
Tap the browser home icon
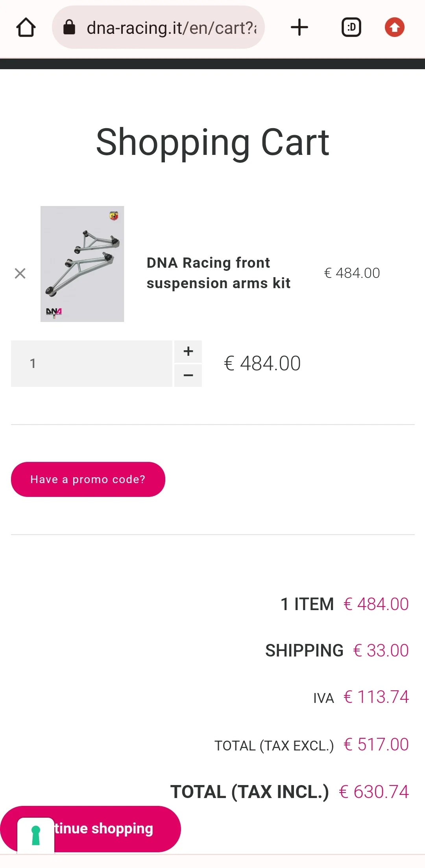[x=26, y=28]
